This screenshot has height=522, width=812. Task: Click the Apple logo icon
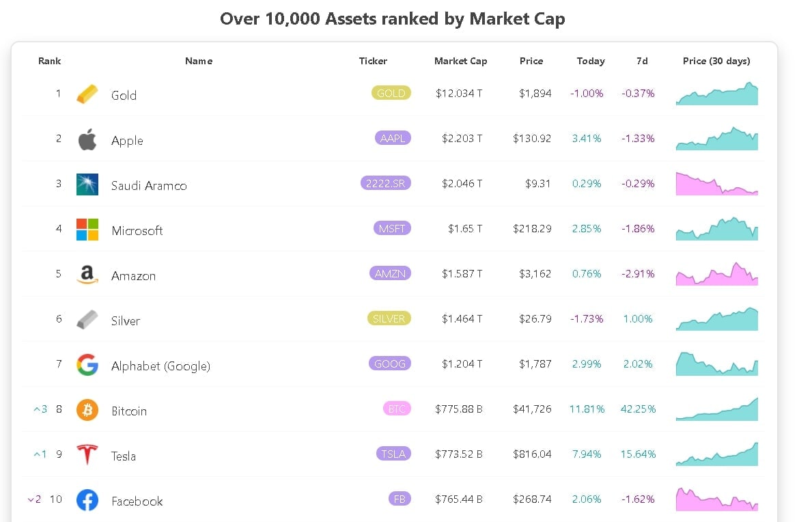pyautogui.click(x=87, y=140)
